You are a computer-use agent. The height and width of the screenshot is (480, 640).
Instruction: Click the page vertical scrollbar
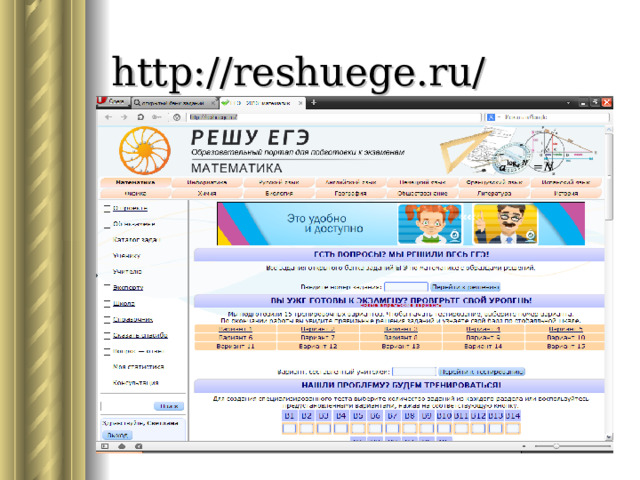tap(609, 282)
